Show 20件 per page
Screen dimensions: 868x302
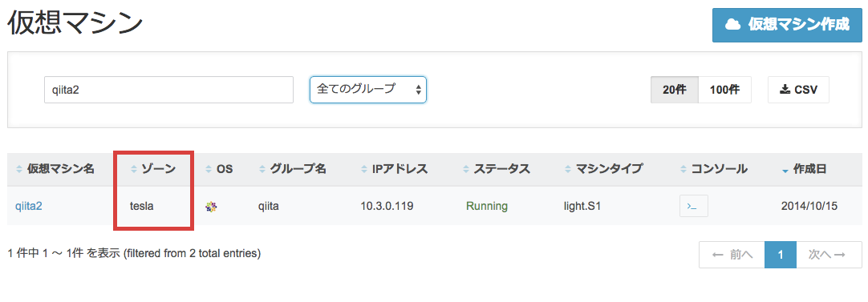[674, 90]
